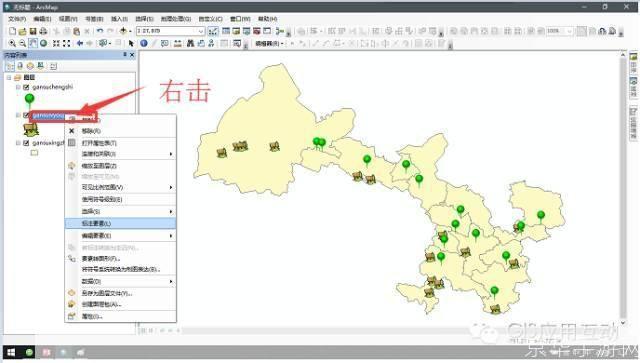List layers by selection
The width and height of the screenshot is (640, 363).
[40, 66]
